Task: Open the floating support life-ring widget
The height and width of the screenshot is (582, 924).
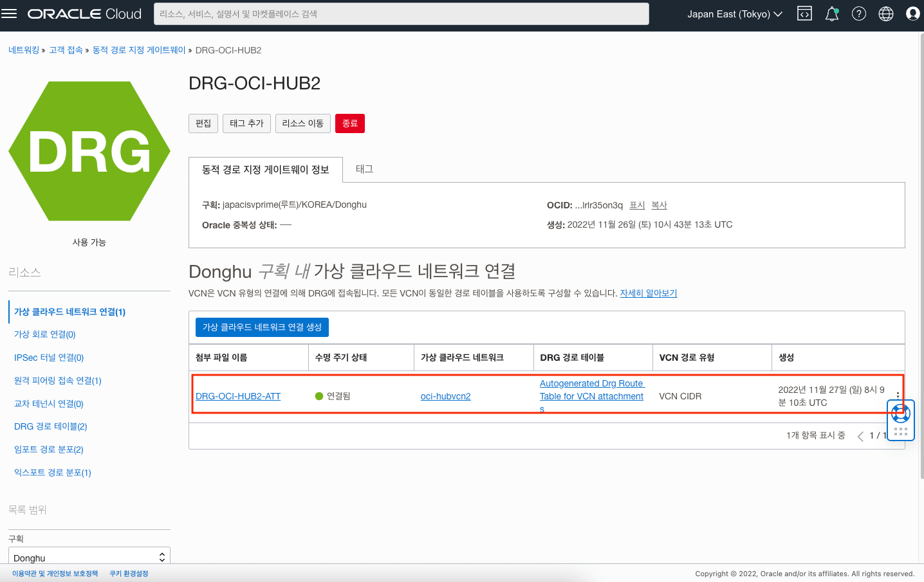Action: click(x=900, y=412)
